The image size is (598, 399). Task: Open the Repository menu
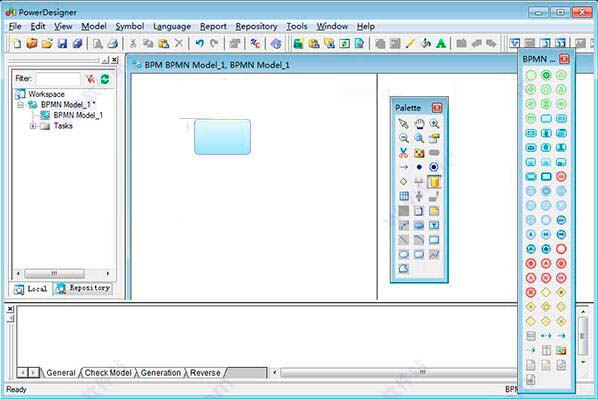(256, 26)
